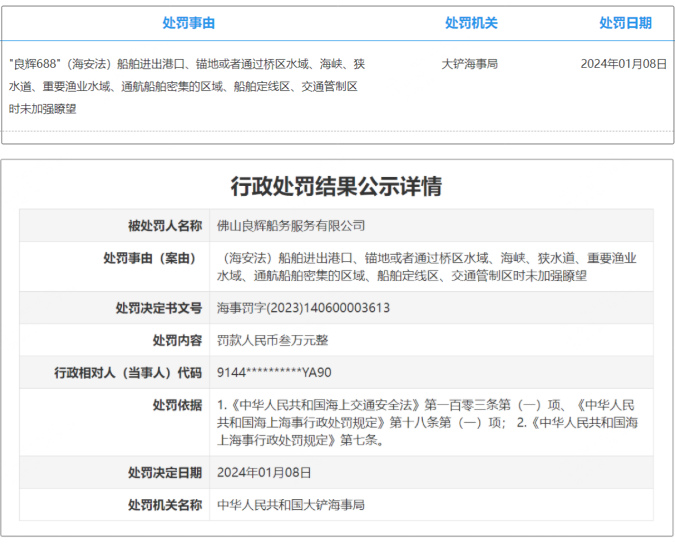Select penalty text 罚款人民币叁万元整
The image size is (675, 546).
[272, 341]
